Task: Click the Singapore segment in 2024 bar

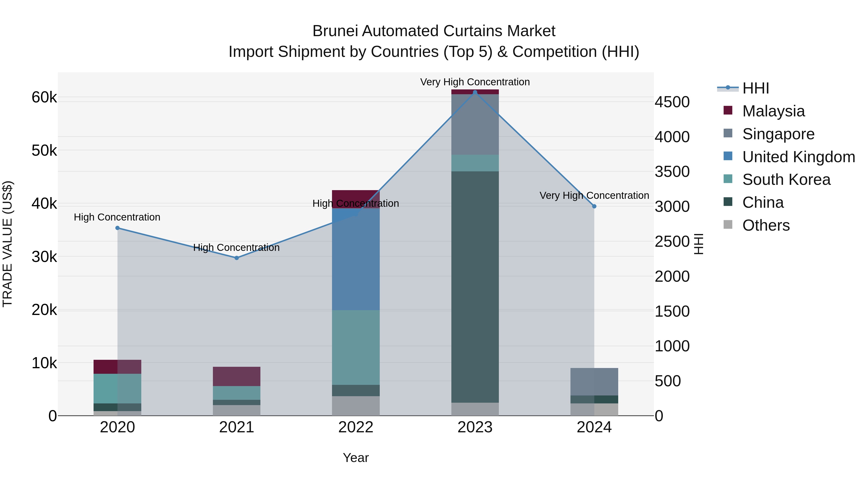Action: coord(594,381)
